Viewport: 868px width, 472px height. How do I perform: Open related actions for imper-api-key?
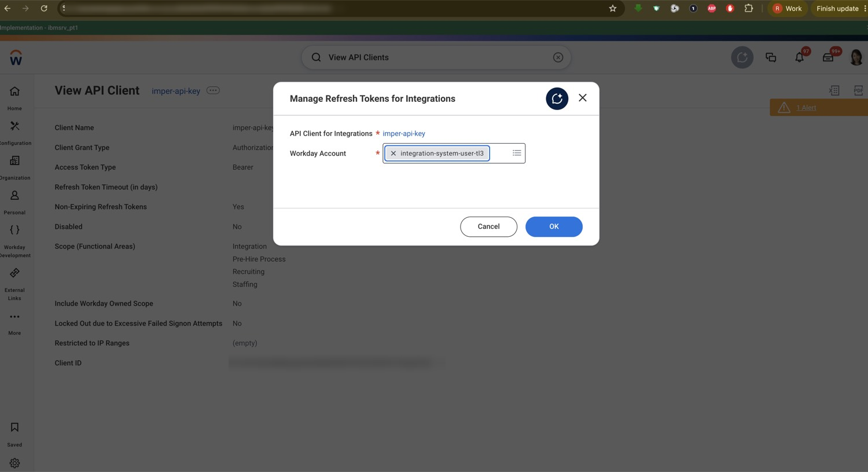(x=213, y=90)
